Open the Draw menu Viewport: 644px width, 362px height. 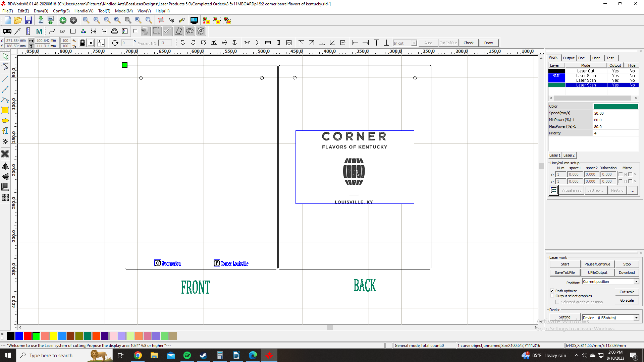41,11
